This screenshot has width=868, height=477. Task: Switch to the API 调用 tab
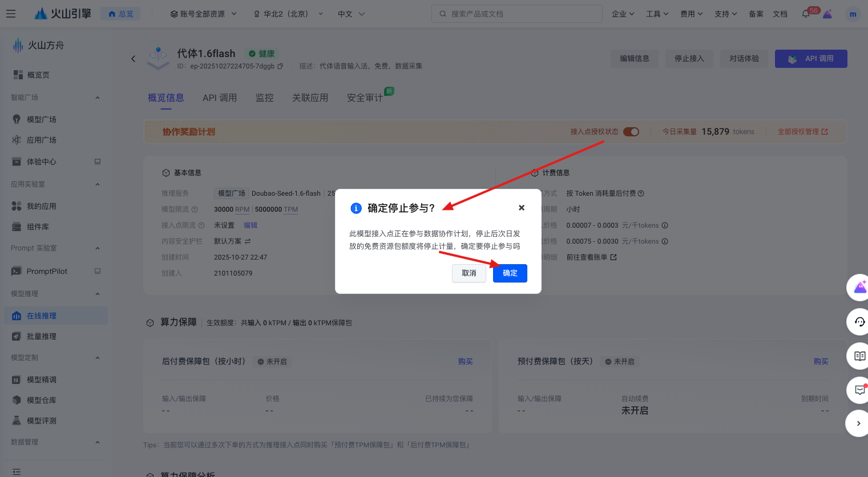[220, 98]
